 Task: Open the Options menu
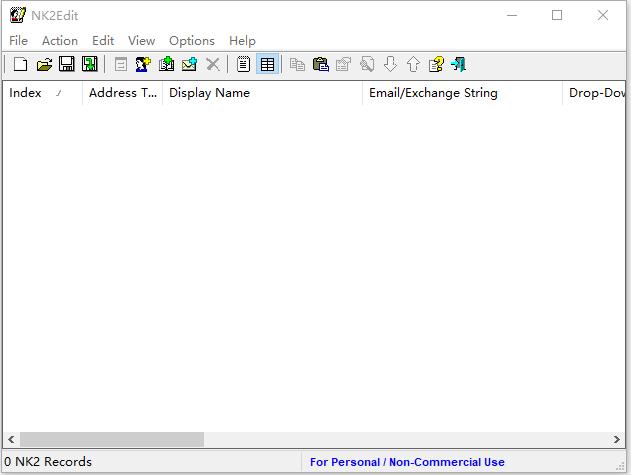coord(192,41)
